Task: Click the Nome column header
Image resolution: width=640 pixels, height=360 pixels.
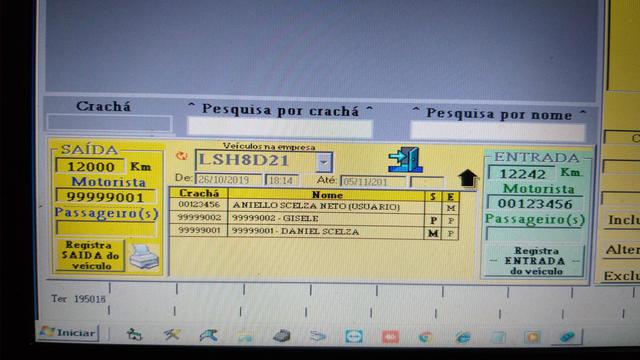Action: [x=327, y=195]
